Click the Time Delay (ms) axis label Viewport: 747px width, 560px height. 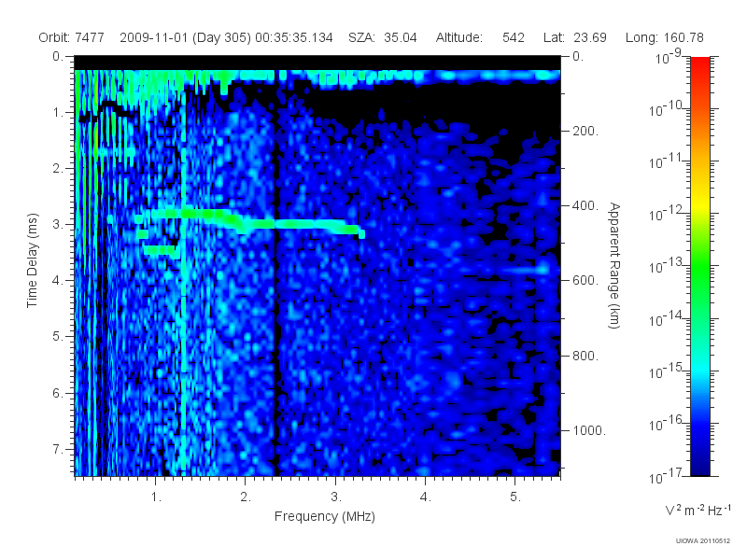pyautogui.click(x=32, y=260)
